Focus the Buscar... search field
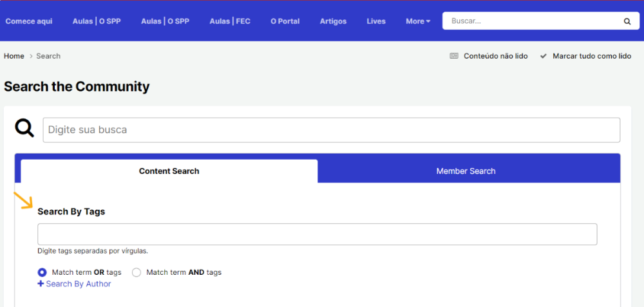The image size is (644, 307). pos(531,21)
